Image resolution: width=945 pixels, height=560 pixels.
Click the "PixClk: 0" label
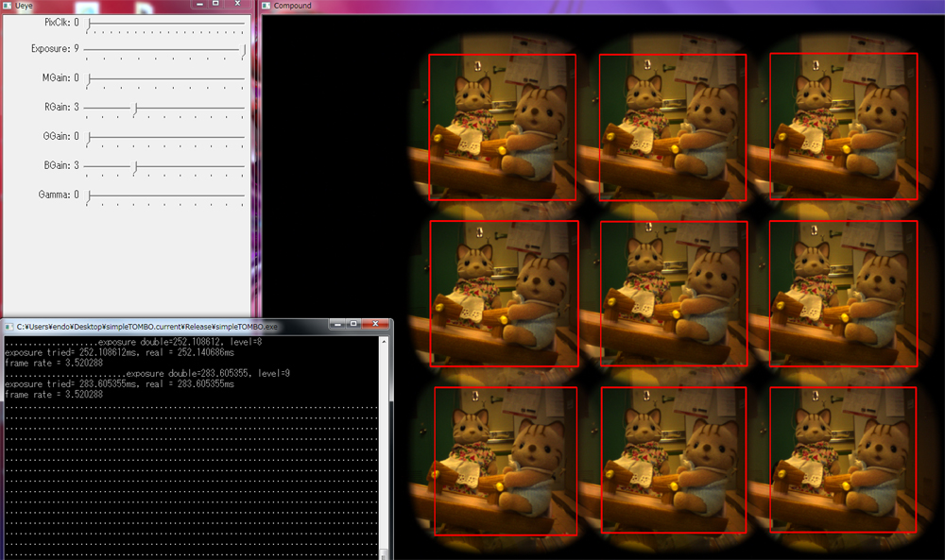[x=61, y=23]
